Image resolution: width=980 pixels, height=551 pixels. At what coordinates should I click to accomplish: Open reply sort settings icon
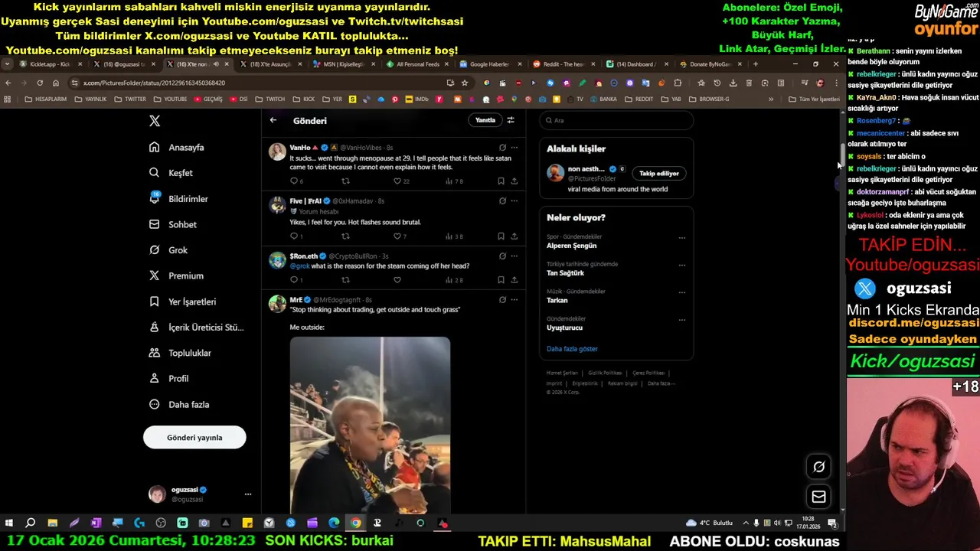click(511, 120)
